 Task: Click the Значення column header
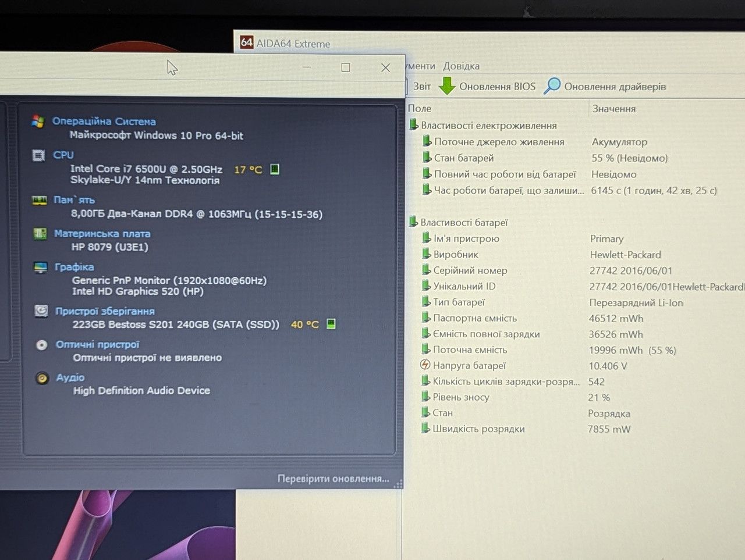pos(614,109)
